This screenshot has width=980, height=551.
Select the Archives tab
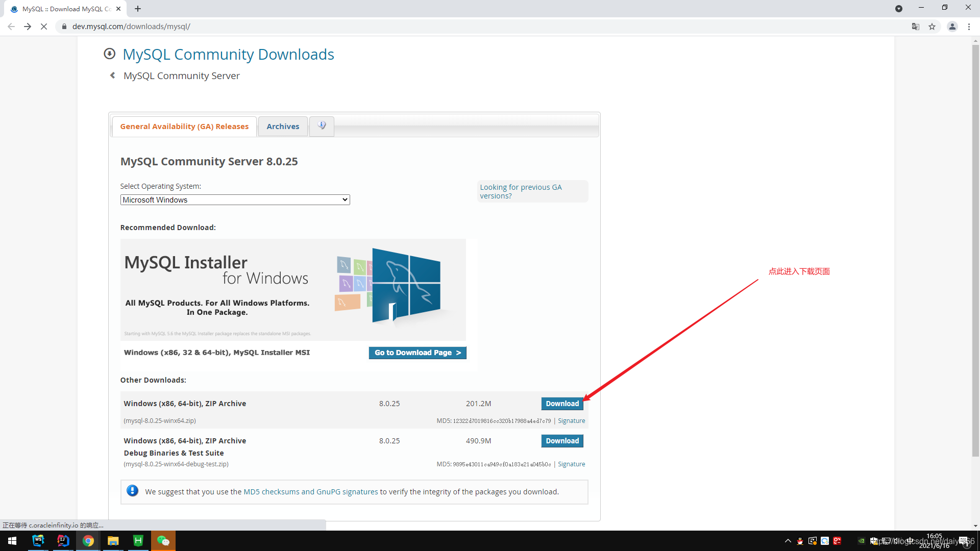click(282, 126)
